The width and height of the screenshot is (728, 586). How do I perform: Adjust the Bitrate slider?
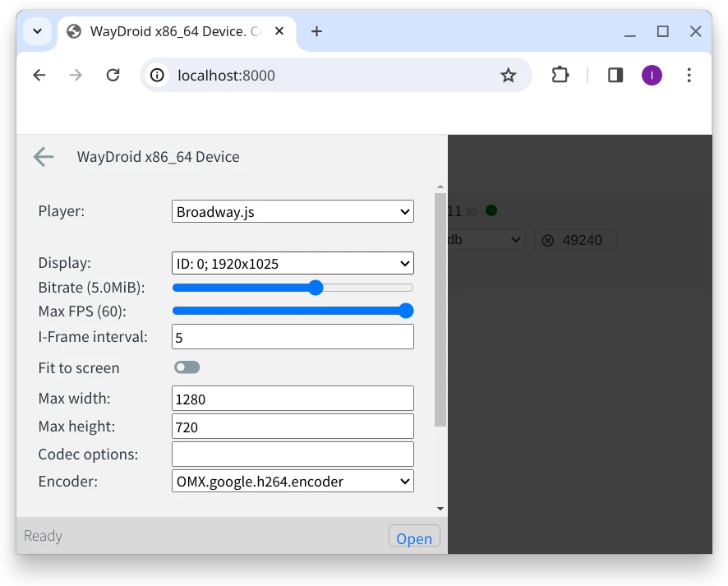point(316,288)
